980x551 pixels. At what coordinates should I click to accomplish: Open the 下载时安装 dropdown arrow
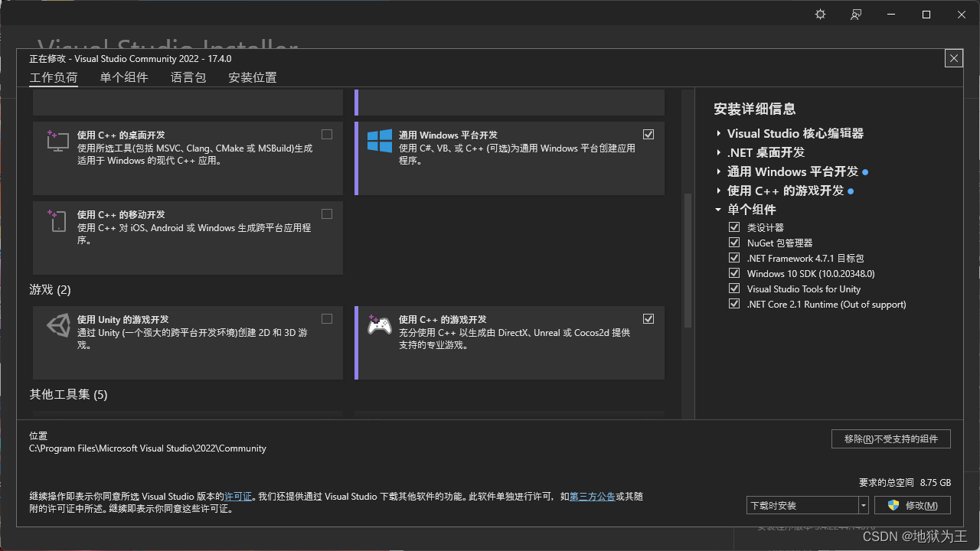click(864, 505)
